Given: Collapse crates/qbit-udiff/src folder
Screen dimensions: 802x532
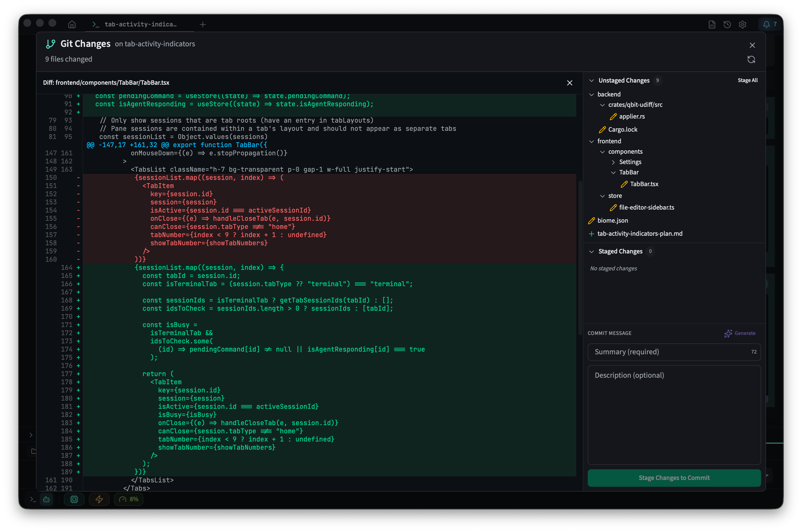Looking at the screenshot, I should point(602,105).
